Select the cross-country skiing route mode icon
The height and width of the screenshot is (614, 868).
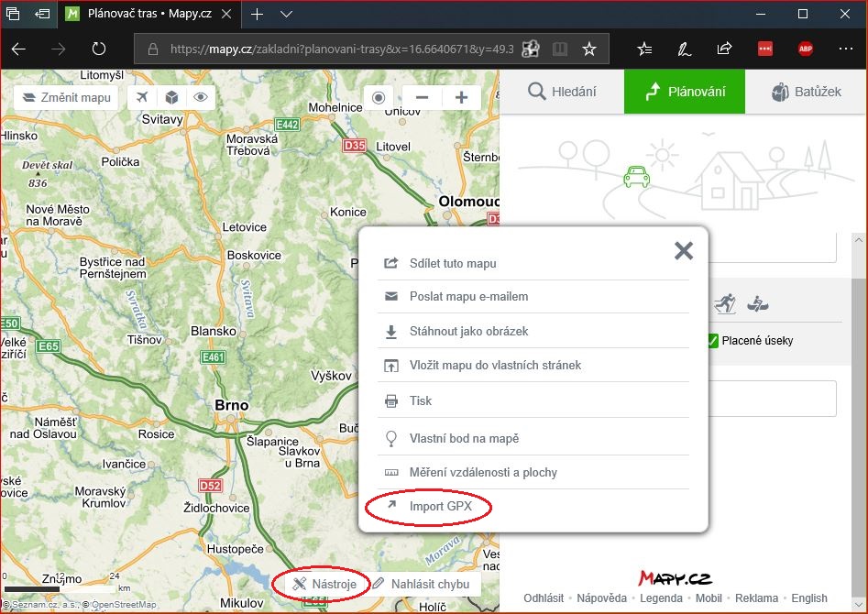coord(726,303)
